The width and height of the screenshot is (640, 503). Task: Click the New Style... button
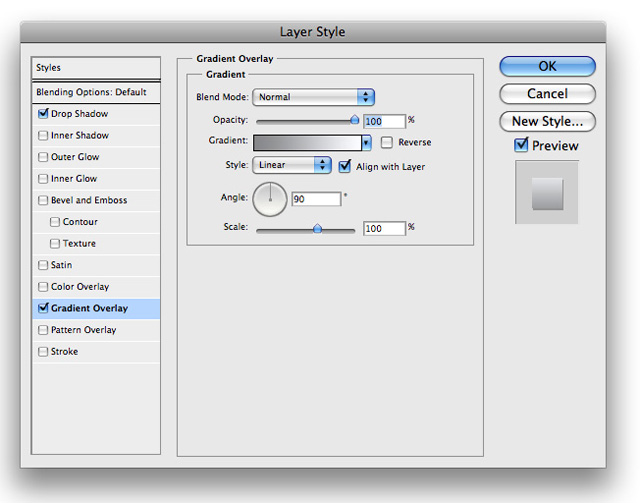pyautogui.click(x=547, y=121)
